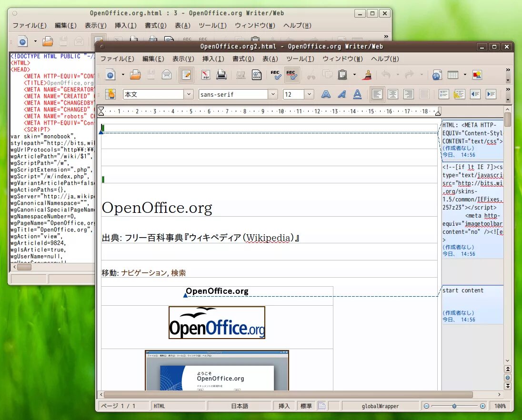Click the 標準 selection mode status field

click(306, 406)
